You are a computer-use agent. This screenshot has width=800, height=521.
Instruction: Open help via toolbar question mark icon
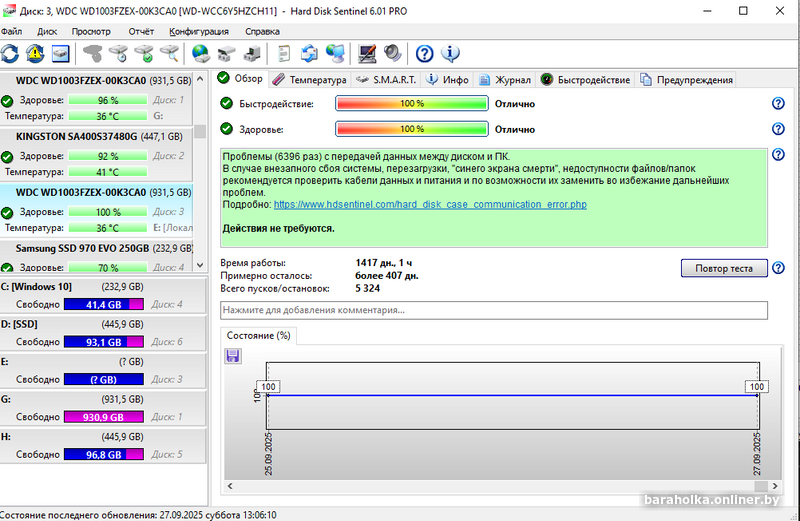425,53
